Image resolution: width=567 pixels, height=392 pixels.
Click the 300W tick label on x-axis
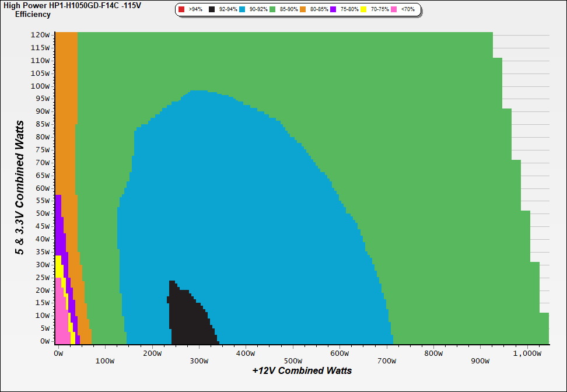199,353
